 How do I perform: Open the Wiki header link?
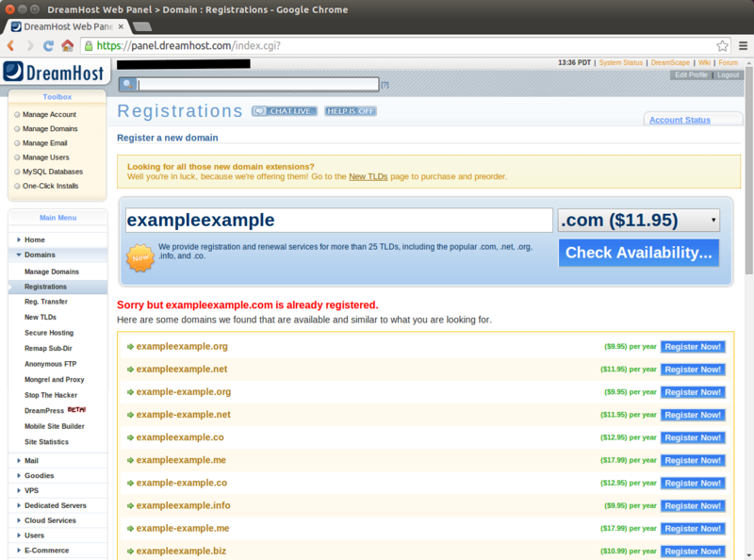704,62
